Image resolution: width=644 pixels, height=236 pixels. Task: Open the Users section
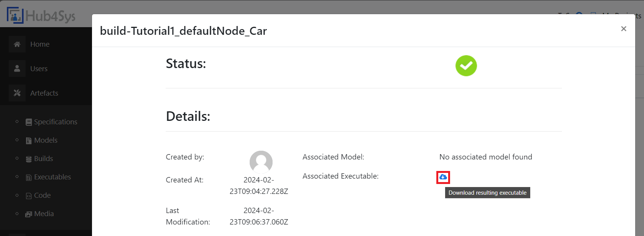(x=39, y=69)
